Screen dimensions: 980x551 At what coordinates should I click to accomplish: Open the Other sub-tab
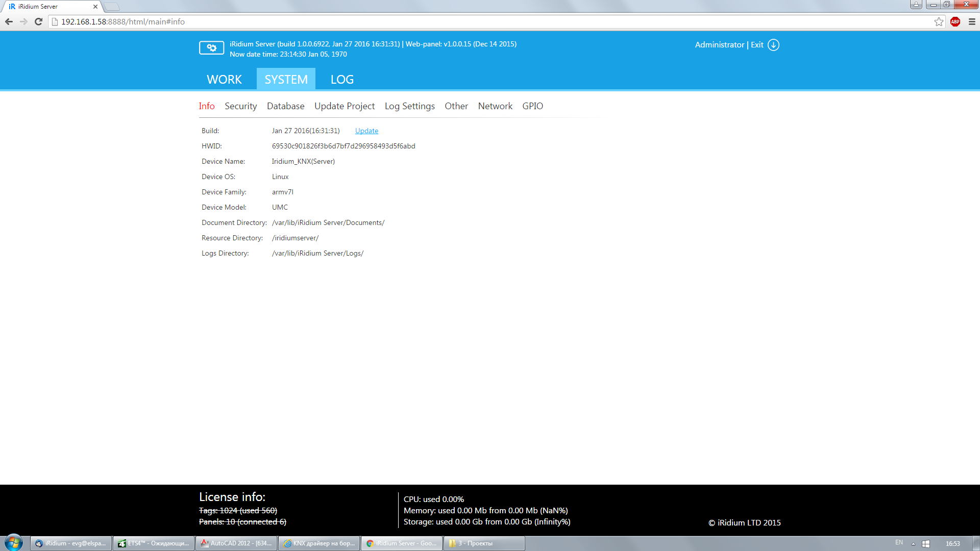456,106
